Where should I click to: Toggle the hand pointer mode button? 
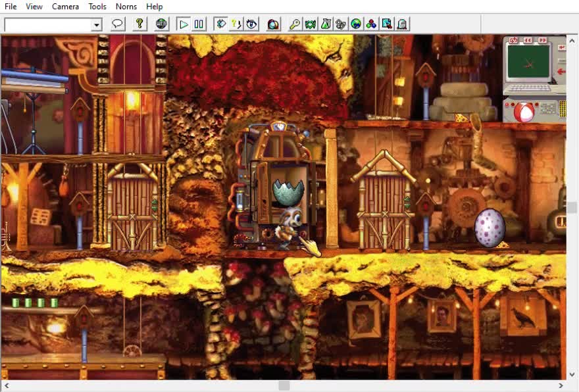pyautogui.click(x=221, y=24)
